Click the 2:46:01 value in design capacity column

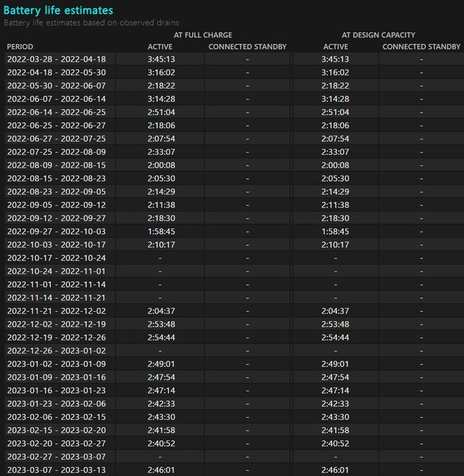point(336,470)
